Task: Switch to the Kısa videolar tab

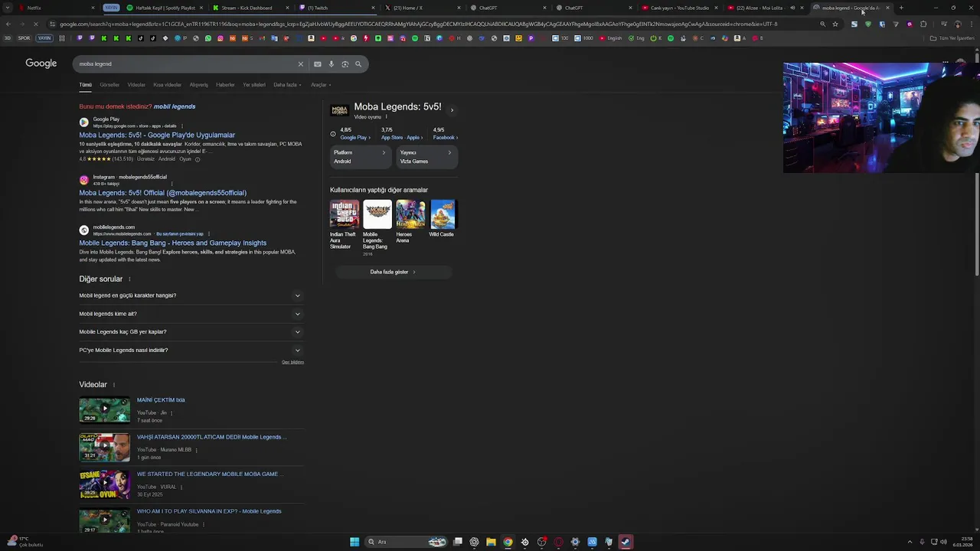Action: point(168,85)
